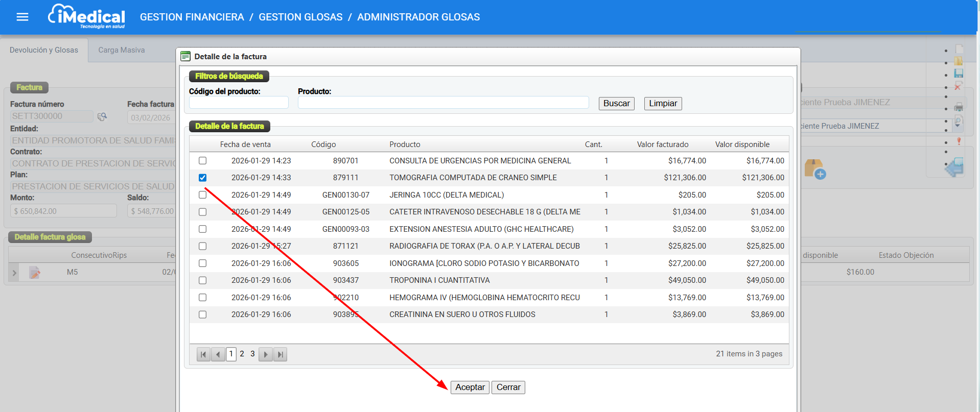980x412 pixels.
Task: Tick the checkbox for CREATININA EN SUERO
Action: point(203,314)
